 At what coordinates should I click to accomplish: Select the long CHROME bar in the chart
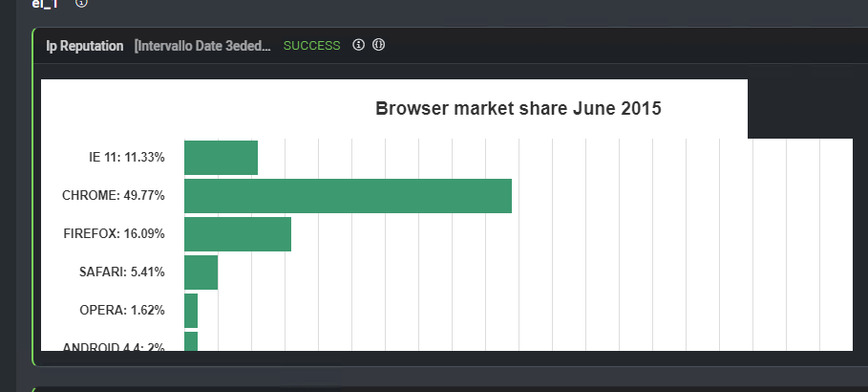348,195
